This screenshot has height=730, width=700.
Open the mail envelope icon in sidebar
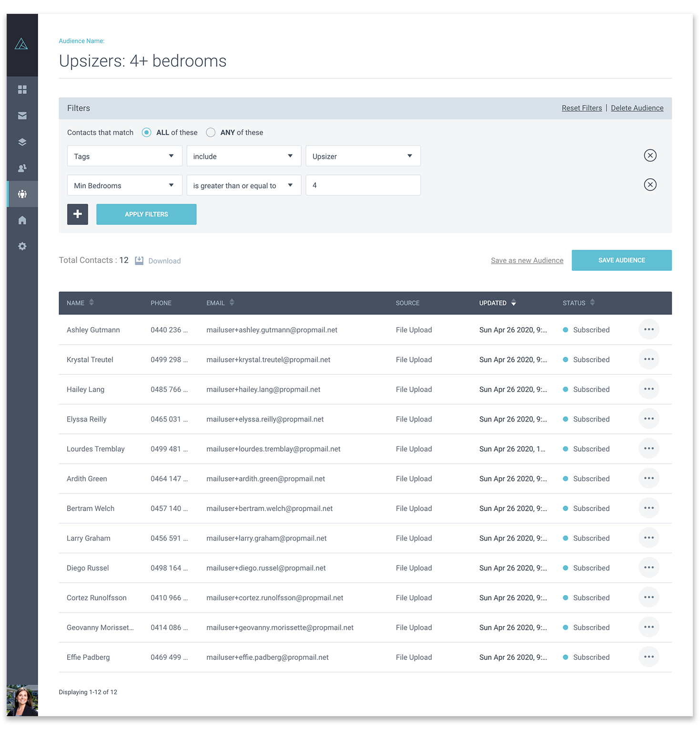22,116
